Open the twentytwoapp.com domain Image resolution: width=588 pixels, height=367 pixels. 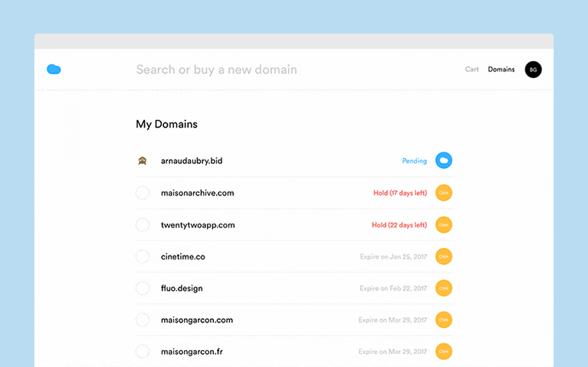(x=198, y=225)
